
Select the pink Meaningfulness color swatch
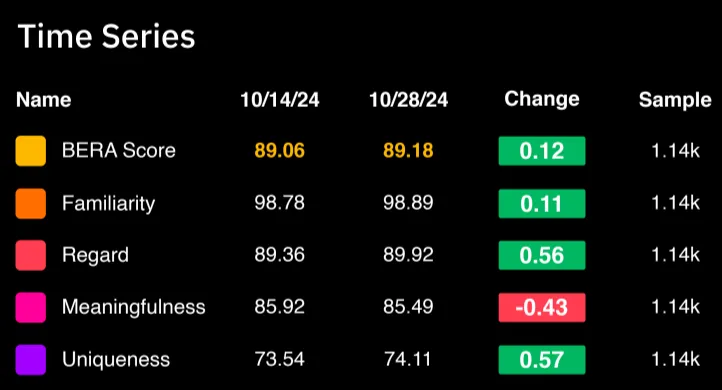(30, 307)
